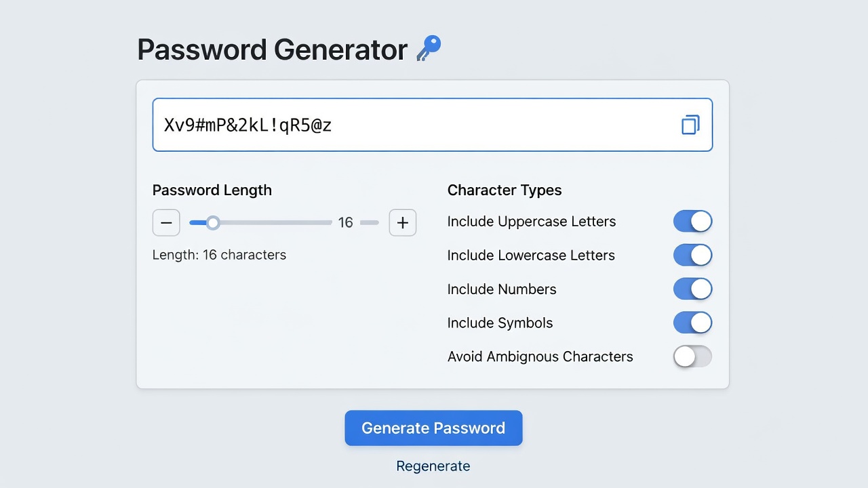Toggle Include Uppercase Letters switch
The width and height of the screenshot is (868, 488).
[692, 222]
